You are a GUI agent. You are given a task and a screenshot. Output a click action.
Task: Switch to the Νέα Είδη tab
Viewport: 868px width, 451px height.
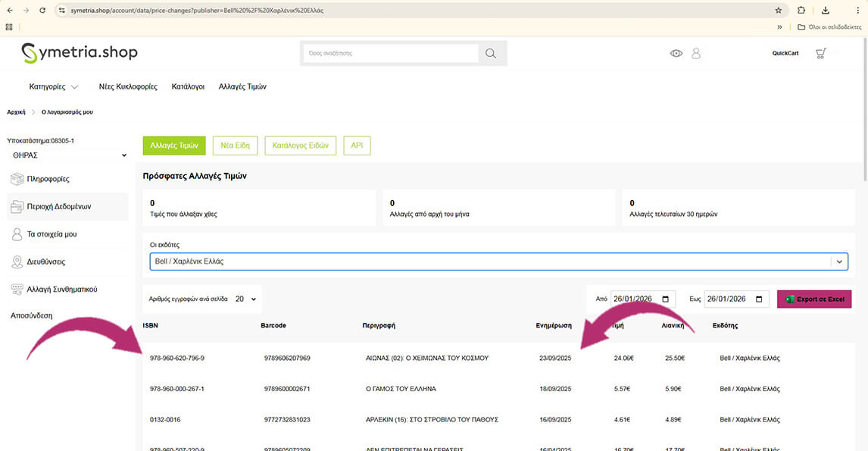pyautogui.click(x=236, y=146)
